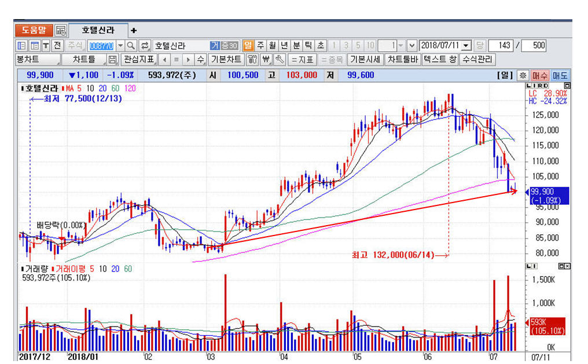Click the candle count field showing 143
Image resolution: width=588 pixels, height=364 pixels.
[x=501, y=46]
